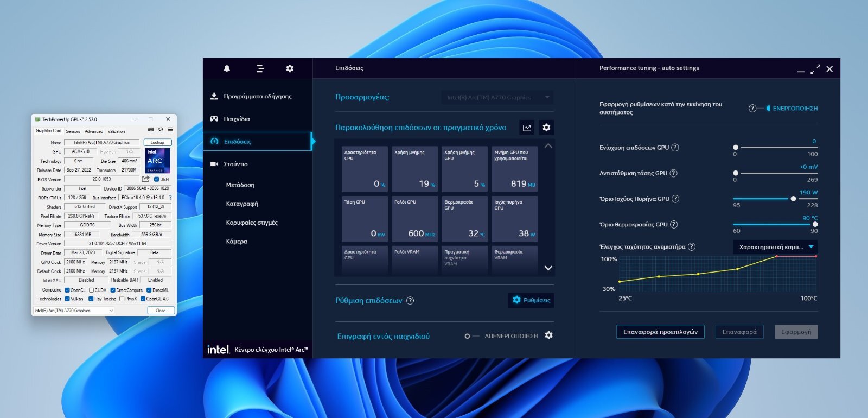Toggle the PhysX checkbox in GPU-Z
The height and width of the screenshot is (418, 868).
[x=122, y=299]
